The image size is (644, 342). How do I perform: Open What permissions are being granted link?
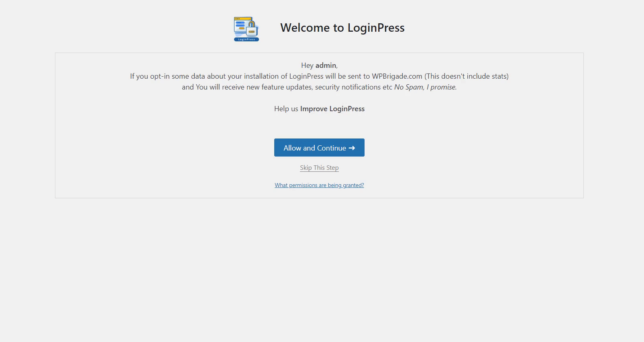tap(319, 185)
